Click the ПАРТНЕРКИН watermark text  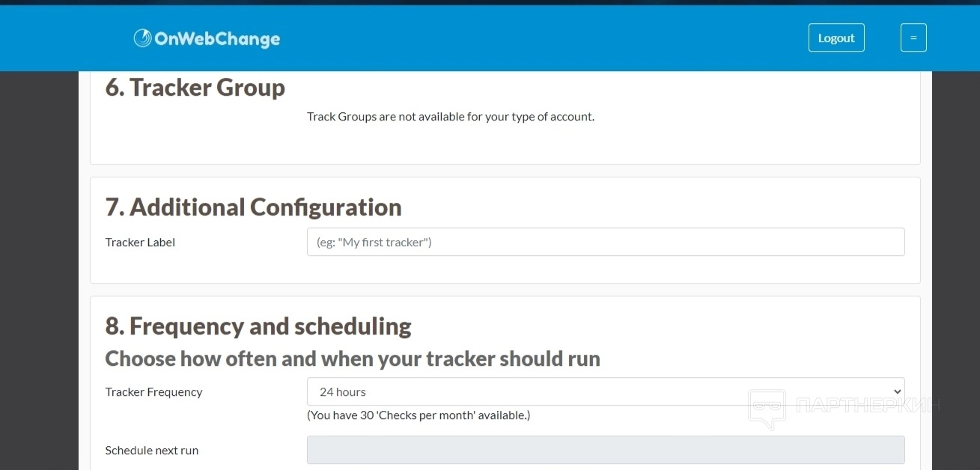click(x=867, y=406)
